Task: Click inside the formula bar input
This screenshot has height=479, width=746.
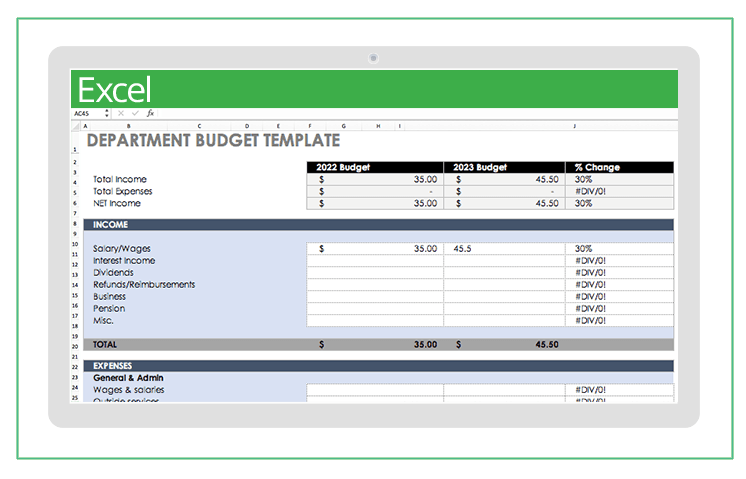Action: [x=400, y=114]
